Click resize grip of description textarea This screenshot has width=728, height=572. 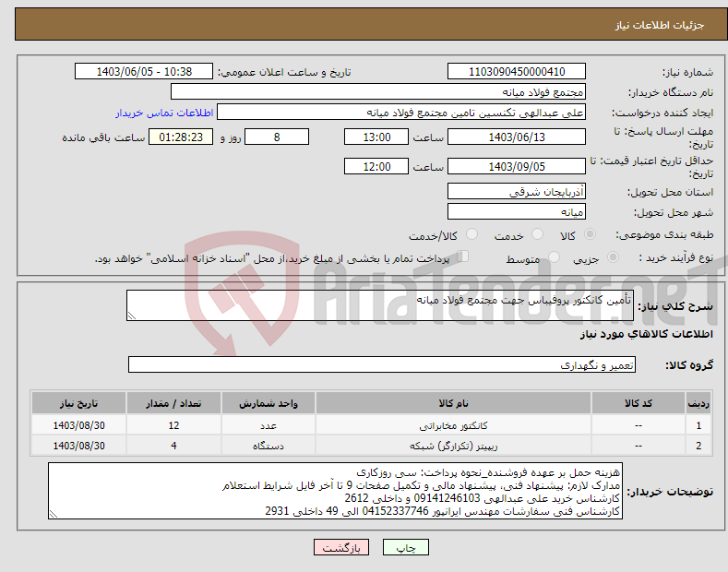[132, 316]
